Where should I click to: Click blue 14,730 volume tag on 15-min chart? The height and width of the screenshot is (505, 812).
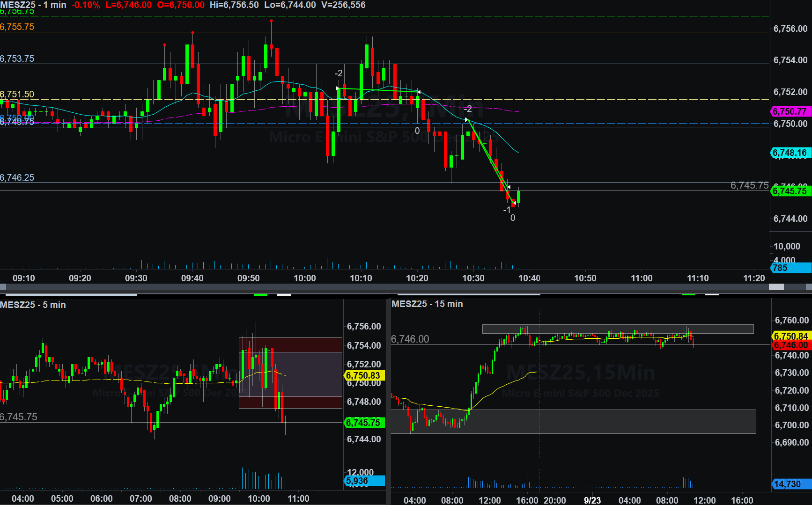[x=791, y=484]
